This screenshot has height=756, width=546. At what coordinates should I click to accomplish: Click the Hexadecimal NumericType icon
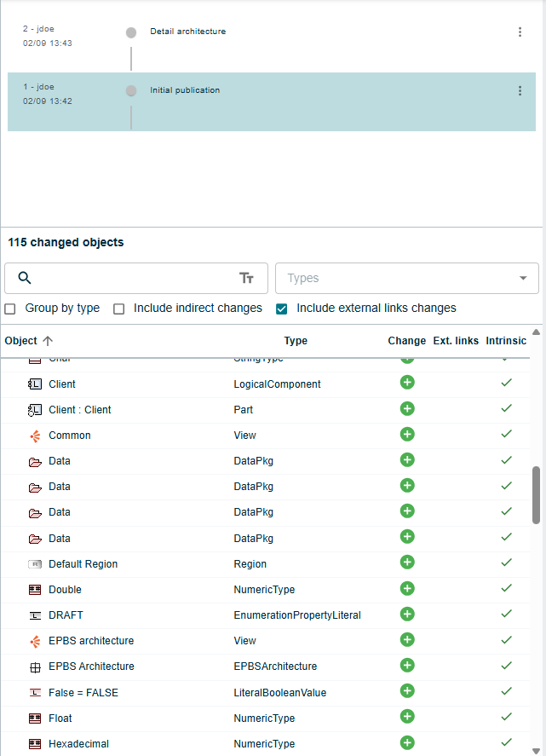[35, 744]
